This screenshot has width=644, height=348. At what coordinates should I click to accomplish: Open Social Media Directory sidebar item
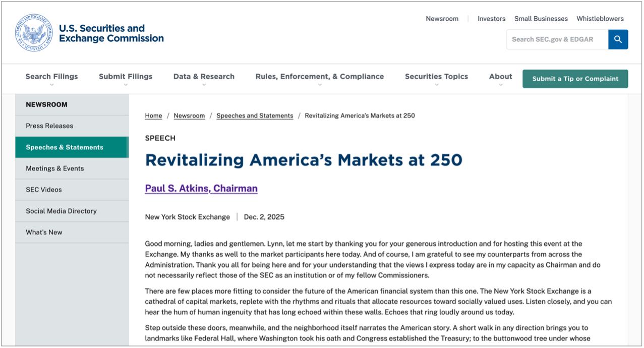61,211
